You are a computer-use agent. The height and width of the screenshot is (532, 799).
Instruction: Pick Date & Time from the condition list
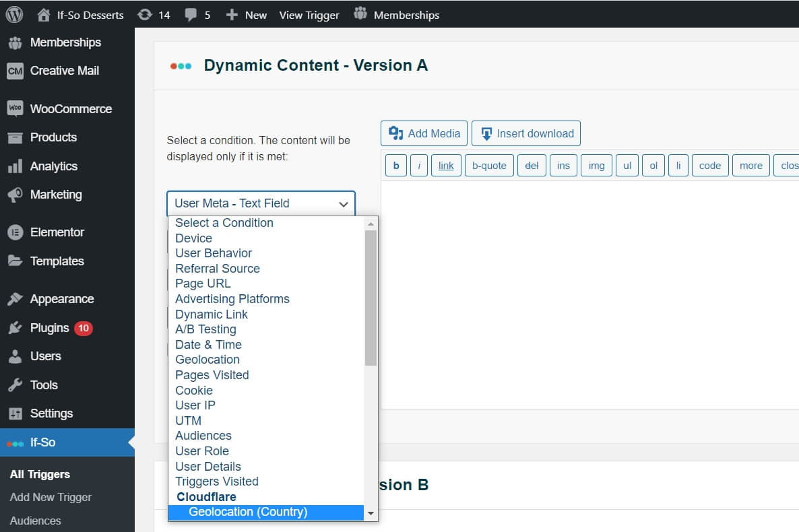208,344
